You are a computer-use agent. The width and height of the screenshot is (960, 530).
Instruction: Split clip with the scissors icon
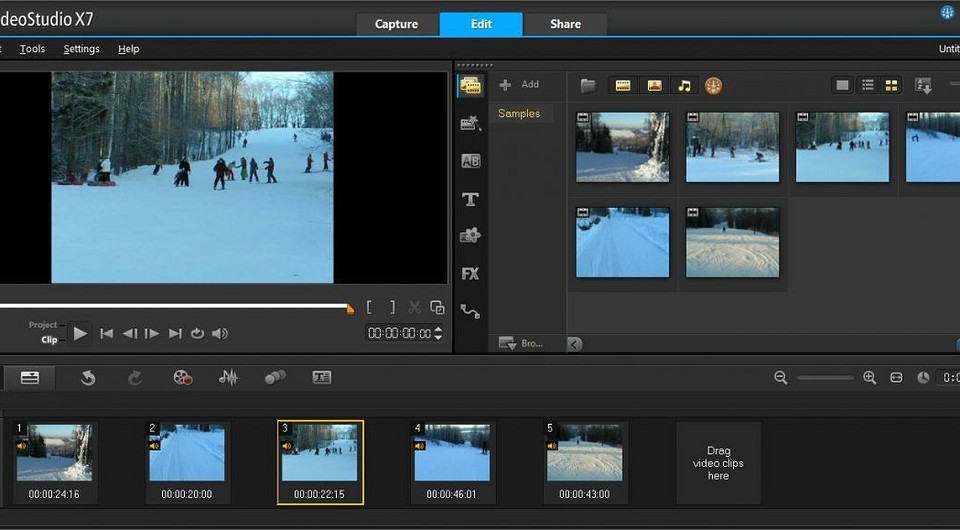414,307
